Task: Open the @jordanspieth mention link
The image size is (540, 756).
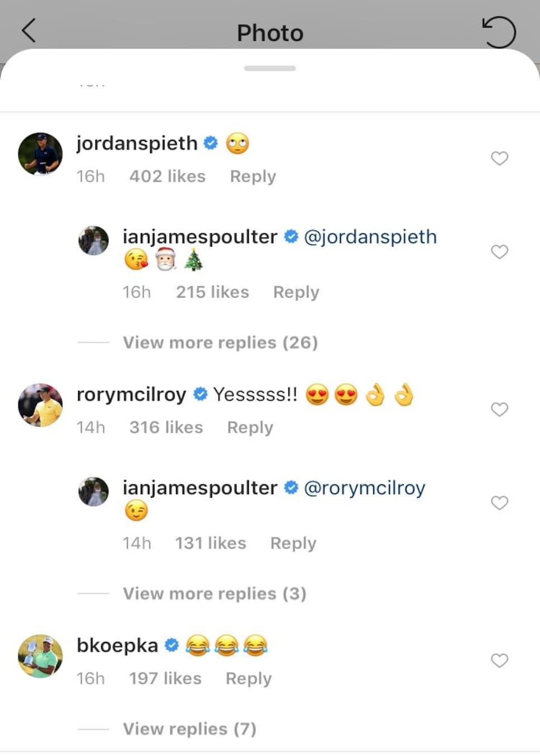Action: (x=370, y=237)
